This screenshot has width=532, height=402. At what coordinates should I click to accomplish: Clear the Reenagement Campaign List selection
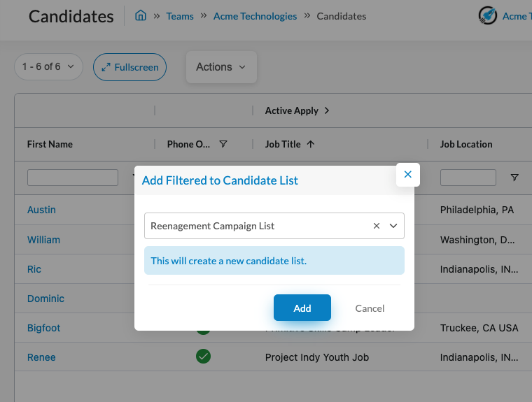click(x=377, y=226)
